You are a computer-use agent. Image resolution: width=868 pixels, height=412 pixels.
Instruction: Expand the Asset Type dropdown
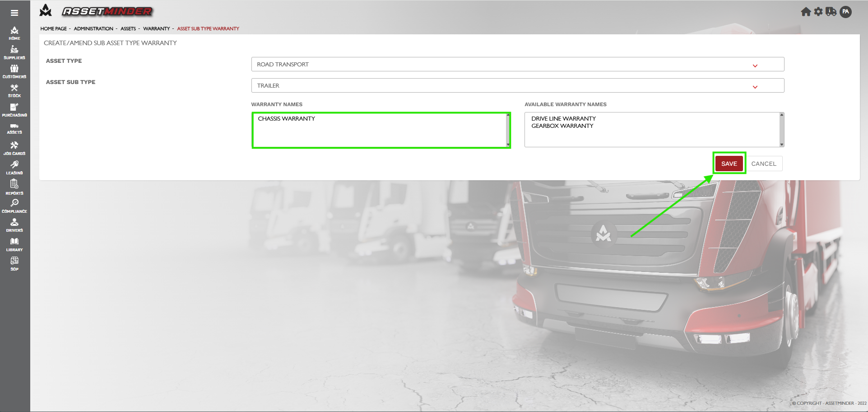[x=517, y=65]
